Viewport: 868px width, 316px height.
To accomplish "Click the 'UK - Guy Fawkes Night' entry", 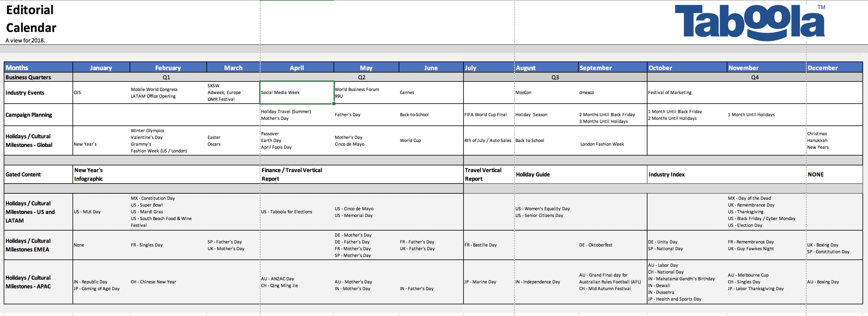I will pyautogui.click(x=751, y=249).
